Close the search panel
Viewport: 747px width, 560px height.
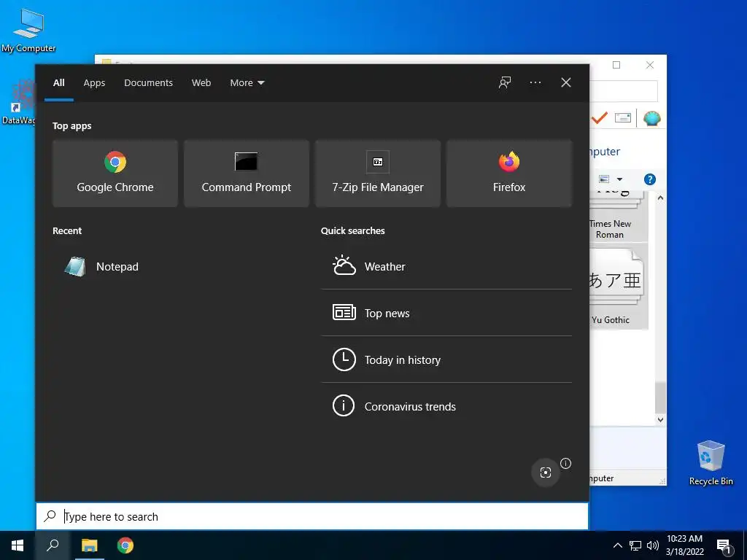pyautogui.click(x=566, y=82)
